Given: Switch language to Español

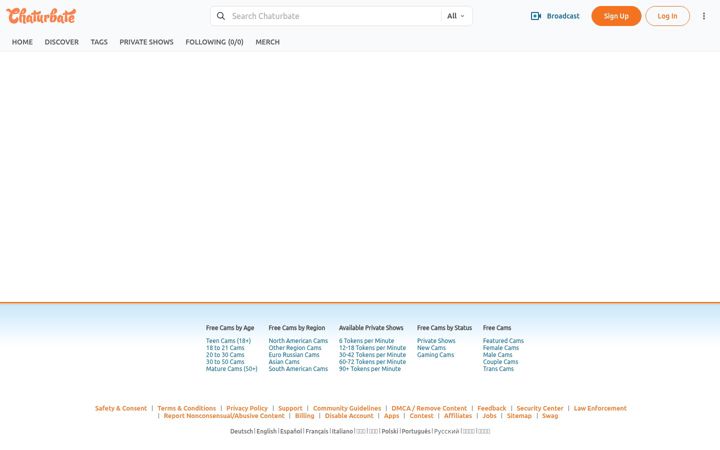Looking at the screenshot, I should point(291,431).
